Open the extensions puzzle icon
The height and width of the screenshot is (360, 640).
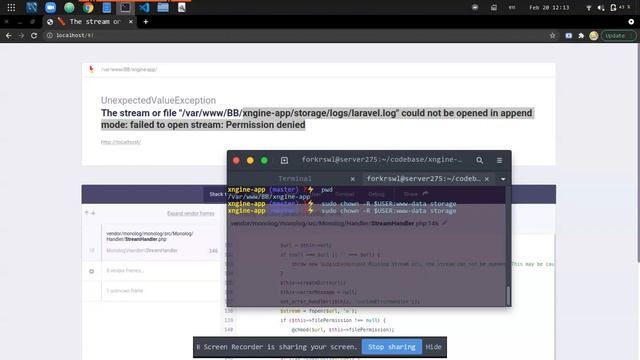pyautogui.click(x=581, y=36)
